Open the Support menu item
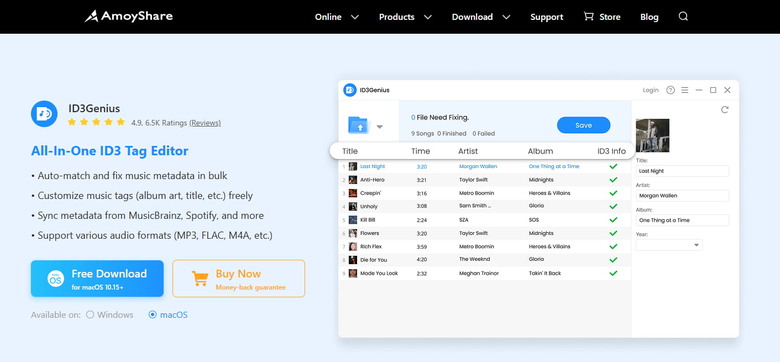 pyautogui.click(x=547, y=17)
